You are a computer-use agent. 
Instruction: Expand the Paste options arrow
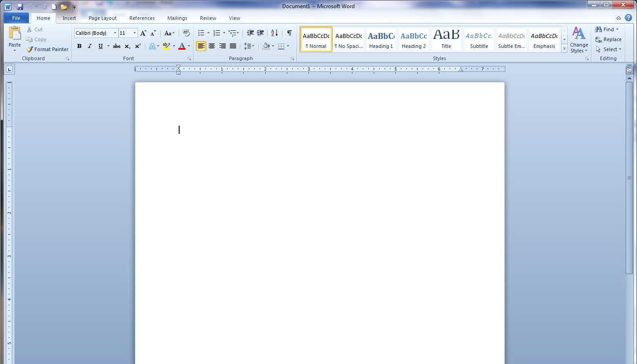pos(15,50)
